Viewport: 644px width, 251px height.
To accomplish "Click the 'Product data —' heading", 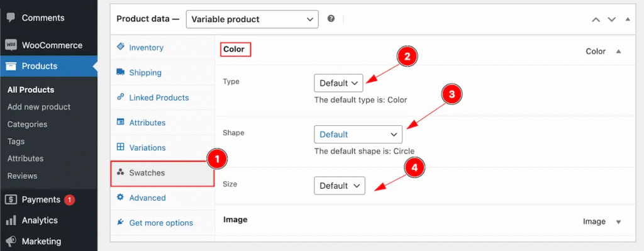I will coord(148,19).
